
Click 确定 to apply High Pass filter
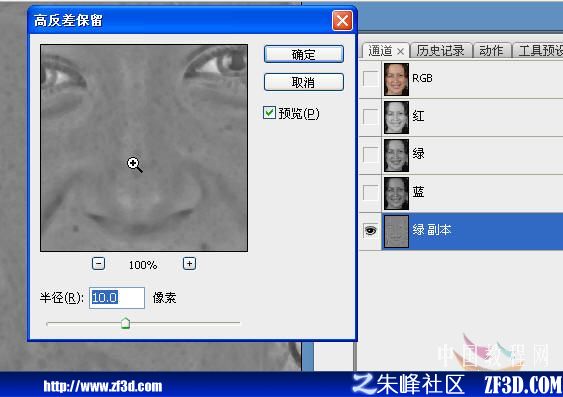303,54
